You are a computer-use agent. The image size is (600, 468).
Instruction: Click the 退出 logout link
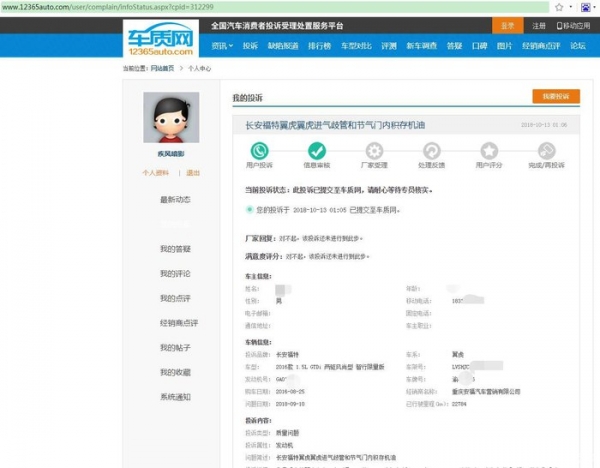tap(193, 173)
